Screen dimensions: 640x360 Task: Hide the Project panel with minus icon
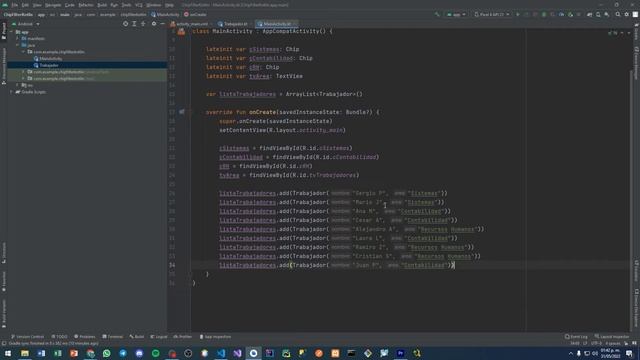coord(162,24)
